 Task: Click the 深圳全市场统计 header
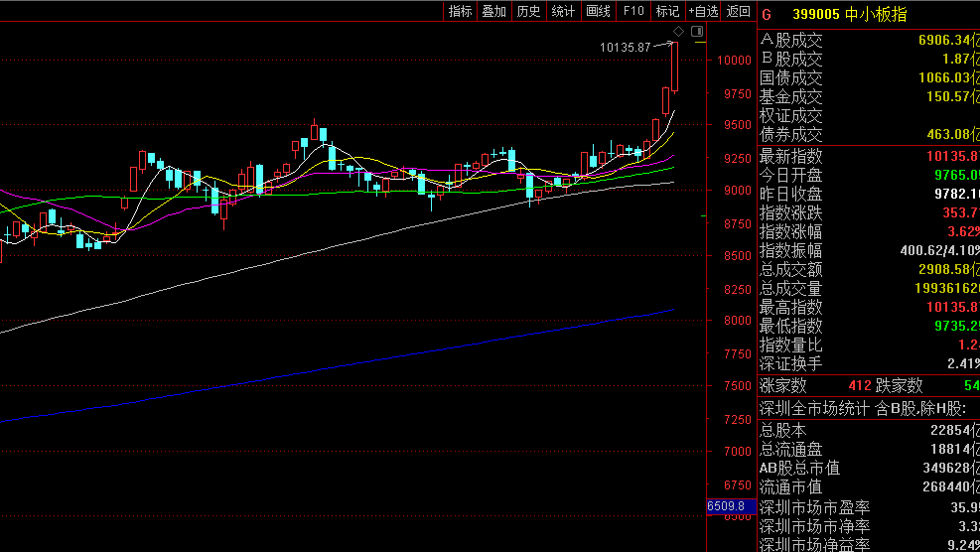coord(863,409)
